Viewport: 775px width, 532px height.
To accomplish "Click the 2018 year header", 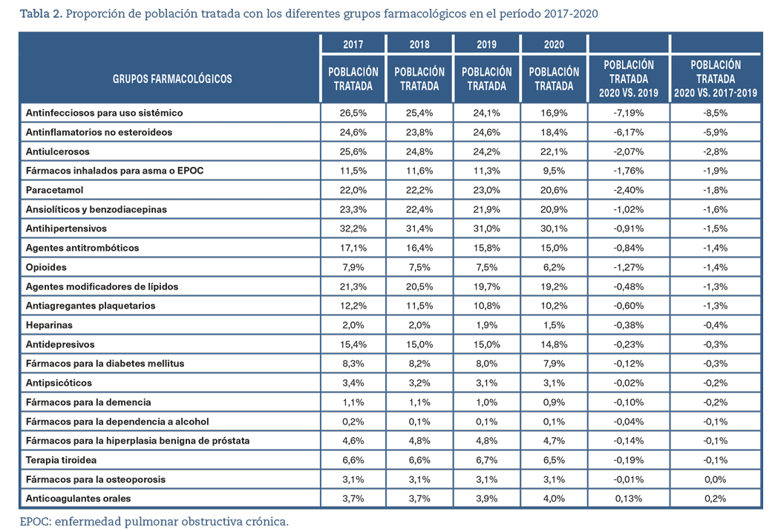I will point(419,45).
